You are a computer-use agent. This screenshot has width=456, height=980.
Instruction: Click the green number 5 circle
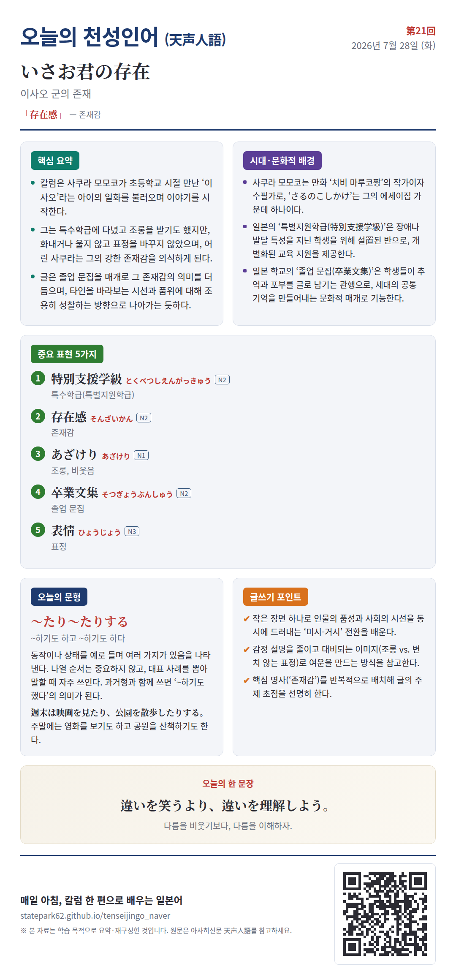[x=38, y=530]
